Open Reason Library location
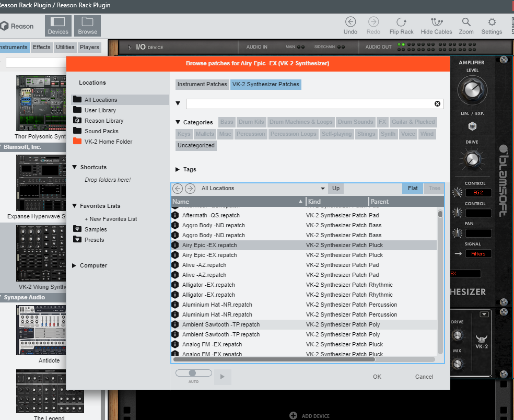Screen dimensions: 514x420 103,121
